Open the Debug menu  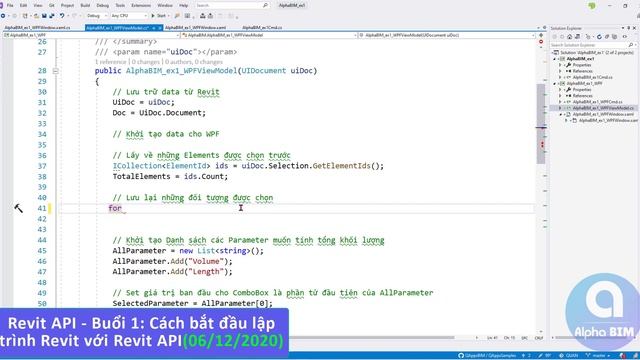click(102, 5)
